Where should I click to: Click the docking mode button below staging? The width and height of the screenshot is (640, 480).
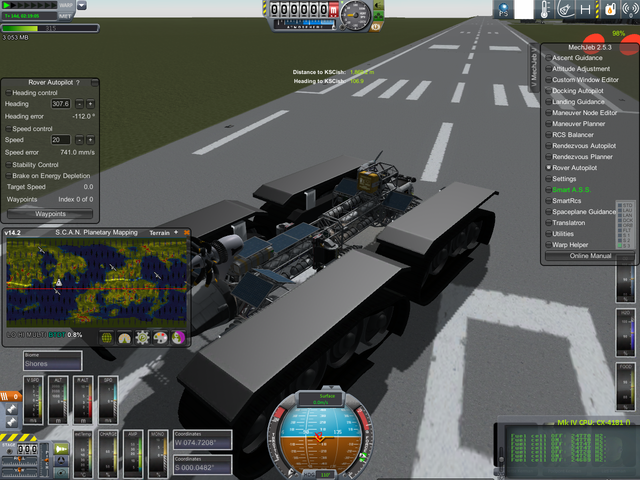pos(61,461)
